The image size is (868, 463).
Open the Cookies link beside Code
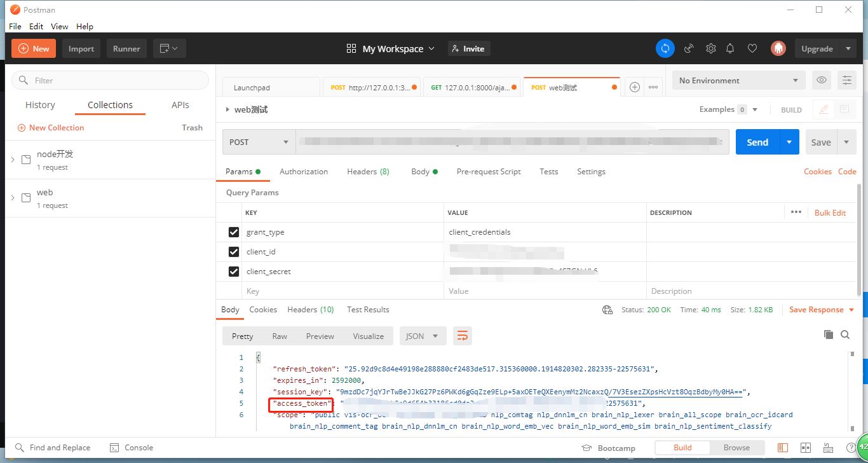coord(818,172)
